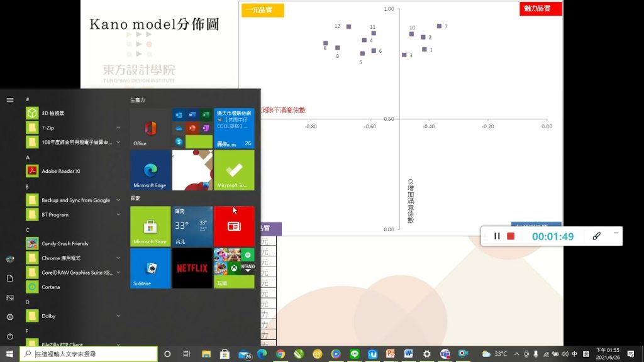Open the Taipei weather tile showing 33°

coord(192,226)
